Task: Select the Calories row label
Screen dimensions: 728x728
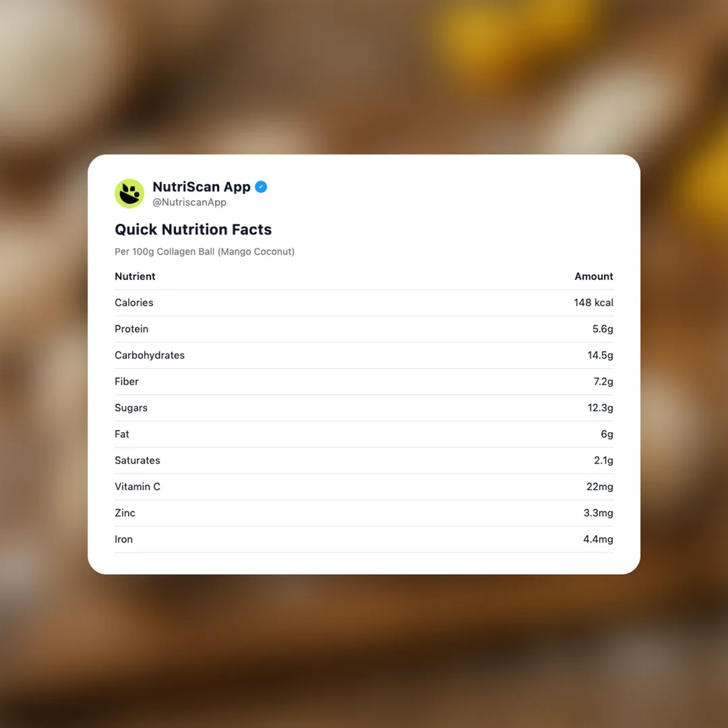Action: pyautogui.click(x=133, y=303)
